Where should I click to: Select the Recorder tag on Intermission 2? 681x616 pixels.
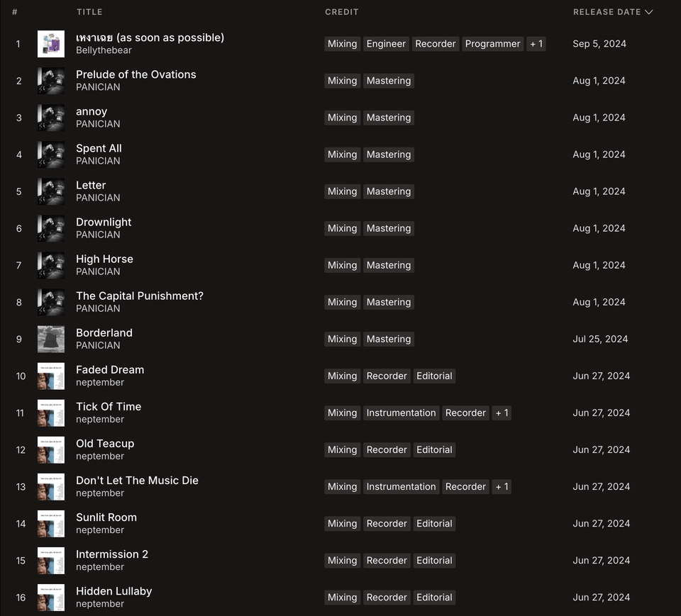click(x=387, y=560)
